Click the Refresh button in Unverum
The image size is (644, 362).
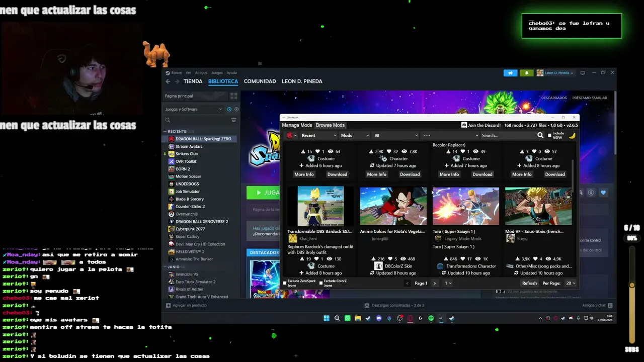click(529, 283)
